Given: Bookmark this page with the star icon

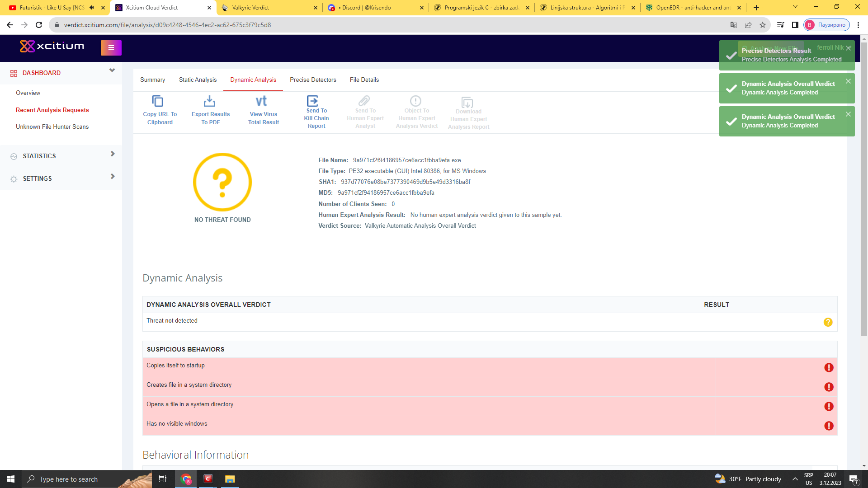Looking at the screenshot, I should 763,25.
